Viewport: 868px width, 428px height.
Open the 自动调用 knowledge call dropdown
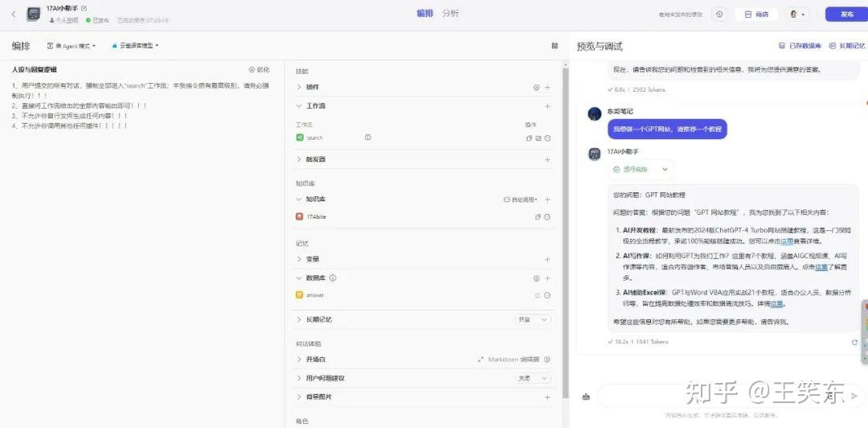pyautogui.click(x=520, y=200)
